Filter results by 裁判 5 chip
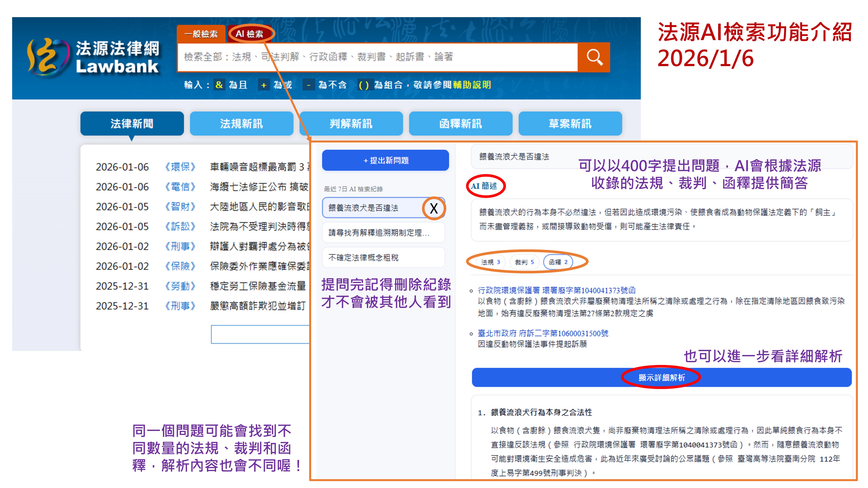This screenshot has height=488, width=868. tap(524, 262)
